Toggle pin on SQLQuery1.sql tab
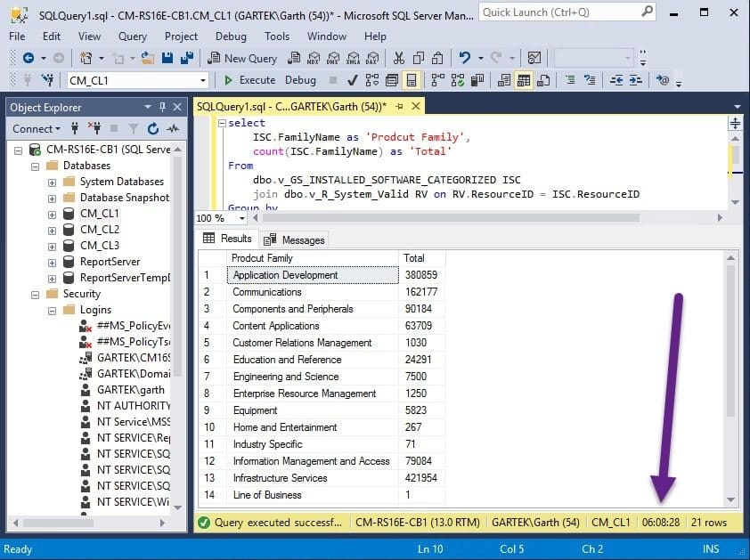The image size is (750, 560). [399, 107]
